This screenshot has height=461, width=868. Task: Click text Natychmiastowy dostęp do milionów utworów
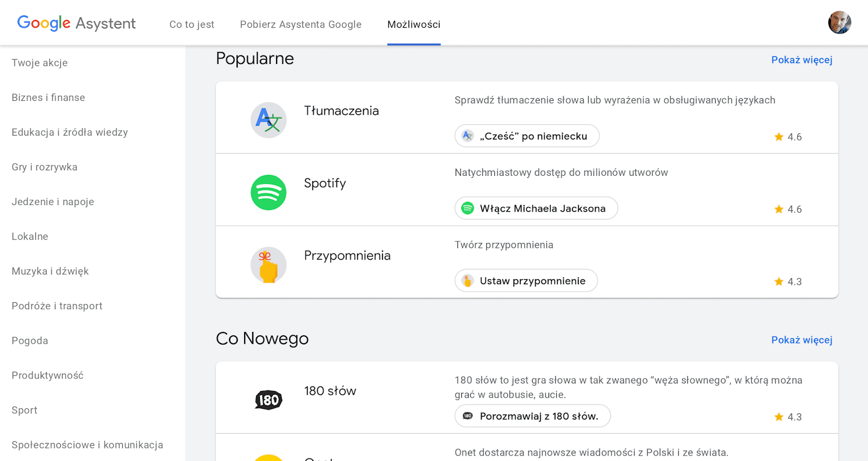point(561,172)
